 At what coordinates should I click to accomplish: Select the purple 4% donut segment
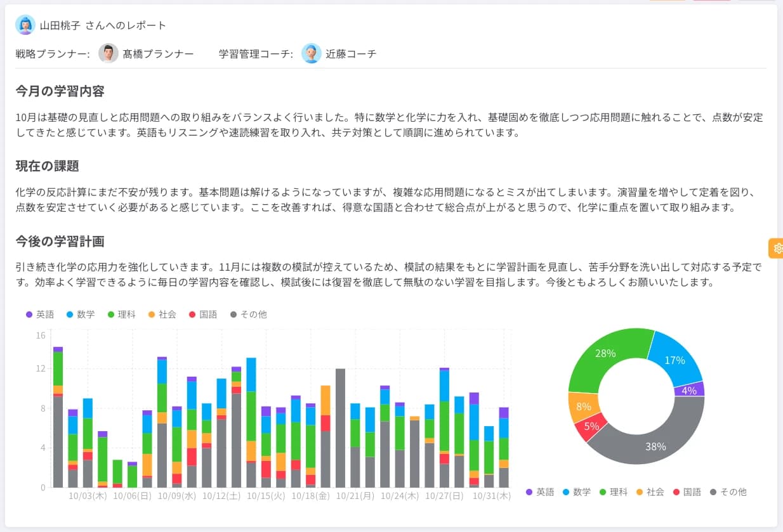tap(689, 391)
